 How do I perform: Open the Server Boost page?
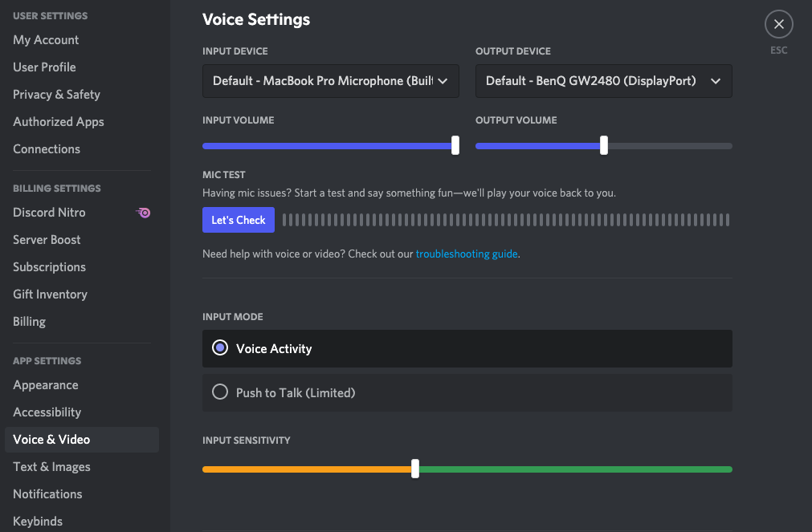coord(47,240)
